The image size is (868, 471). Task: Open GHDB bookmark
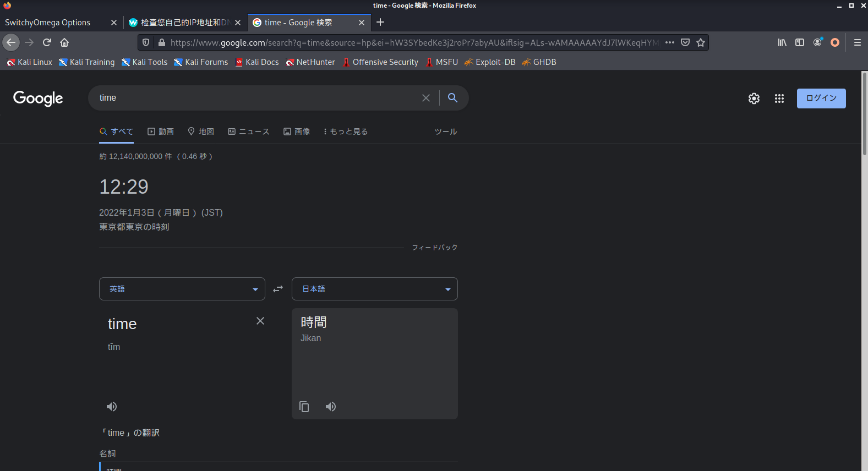[539, 62]
